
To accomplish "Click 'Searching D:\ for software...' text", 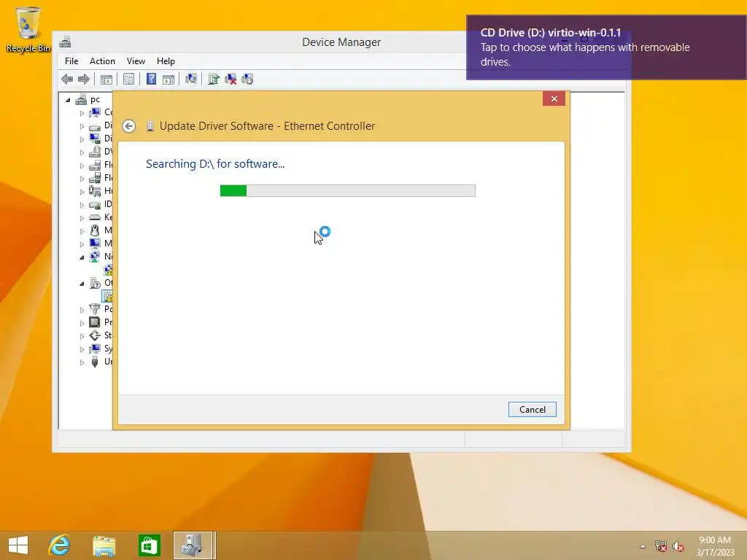I will [215, 164].
